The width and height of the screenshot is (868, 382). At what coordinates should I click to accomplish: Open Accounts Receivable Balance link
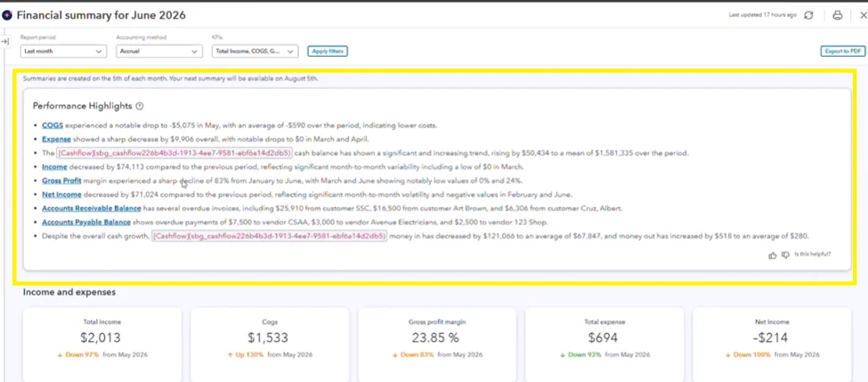(92, 208)
